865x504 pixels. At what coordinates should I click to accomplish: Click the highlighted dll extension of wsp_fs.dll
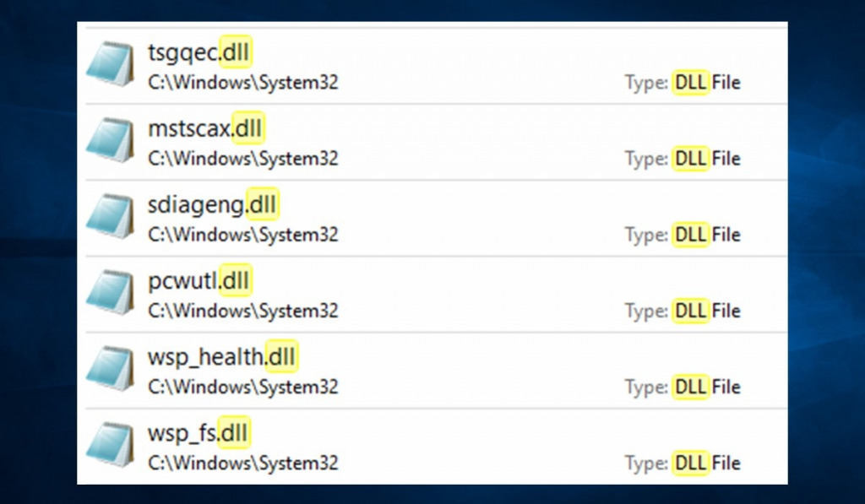[233, 431]
